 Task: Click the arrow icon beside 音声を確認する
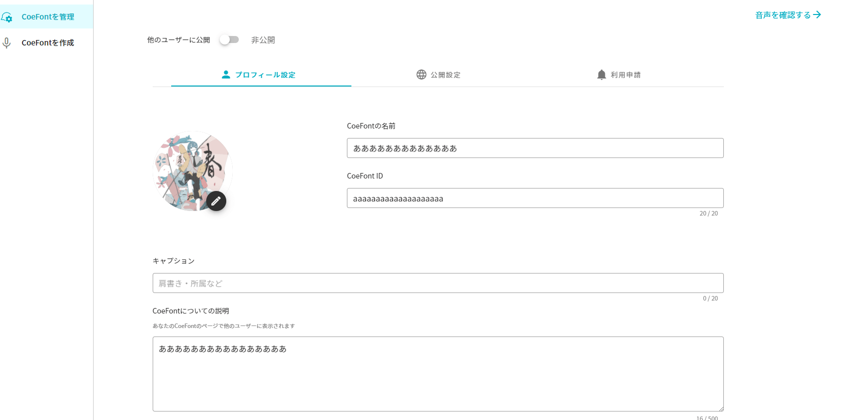[x=817, y=14]
